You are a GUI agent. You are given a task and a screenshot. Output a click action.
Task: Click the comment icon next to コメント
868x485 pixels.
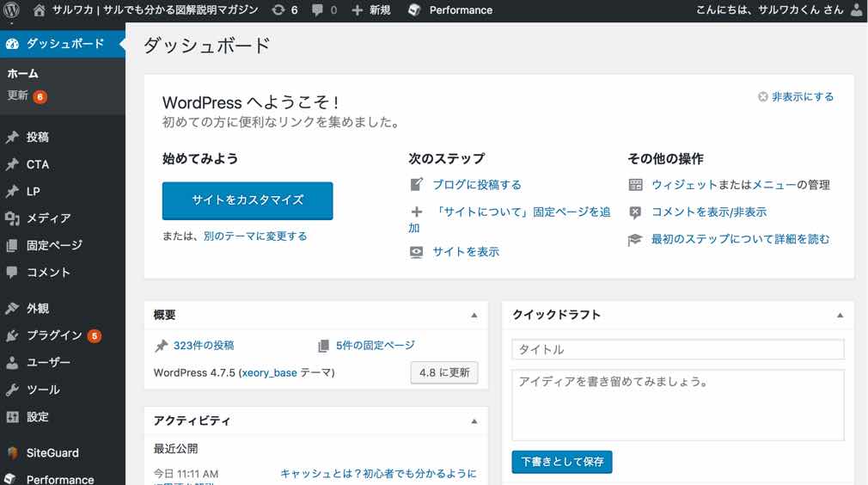click(12, 272)
